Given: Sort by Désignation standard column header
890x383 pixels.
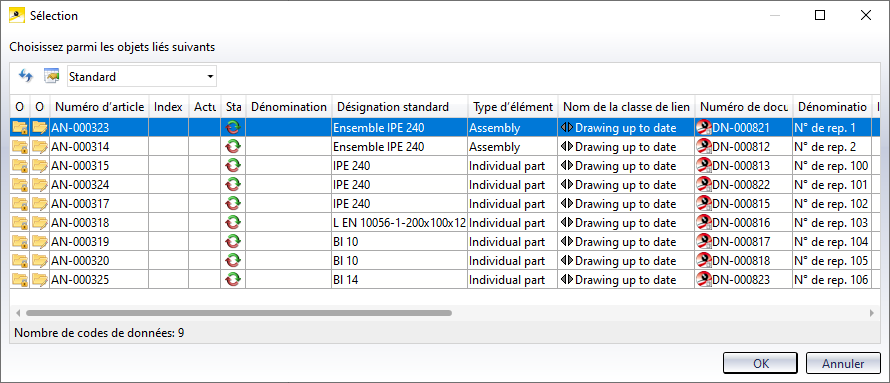Looking at the screenshot, I should [x=400, y=107].
